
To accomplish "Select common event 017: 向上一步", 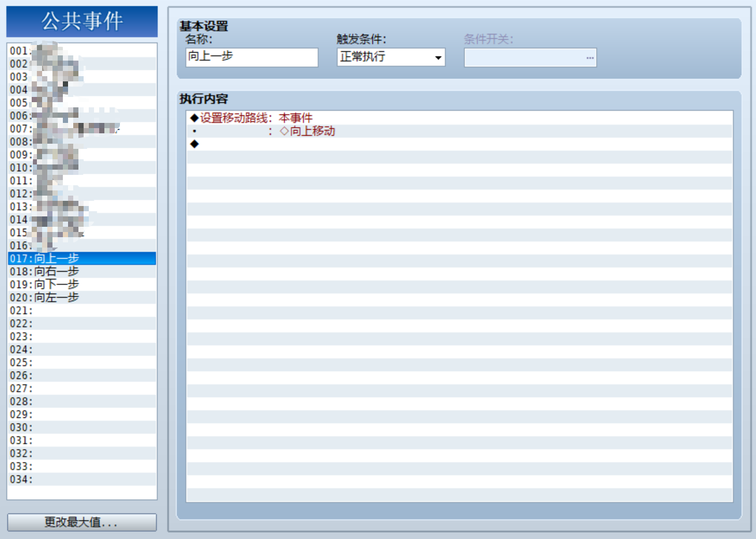I will [x=82, y=259].
